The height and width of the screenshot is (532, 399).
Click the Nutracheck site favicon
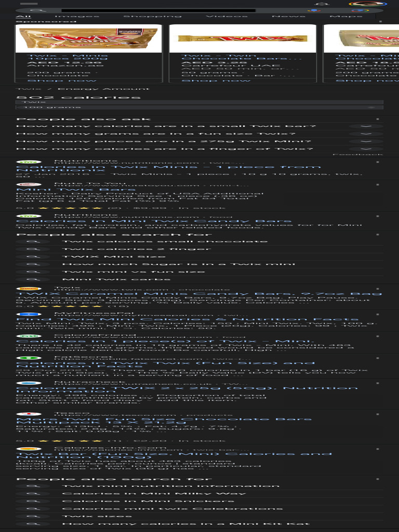coord(29,383)
